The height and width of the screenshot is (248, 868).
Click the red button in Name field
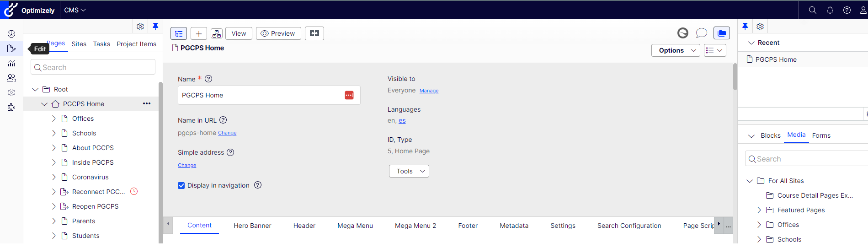tap(349, 95)
